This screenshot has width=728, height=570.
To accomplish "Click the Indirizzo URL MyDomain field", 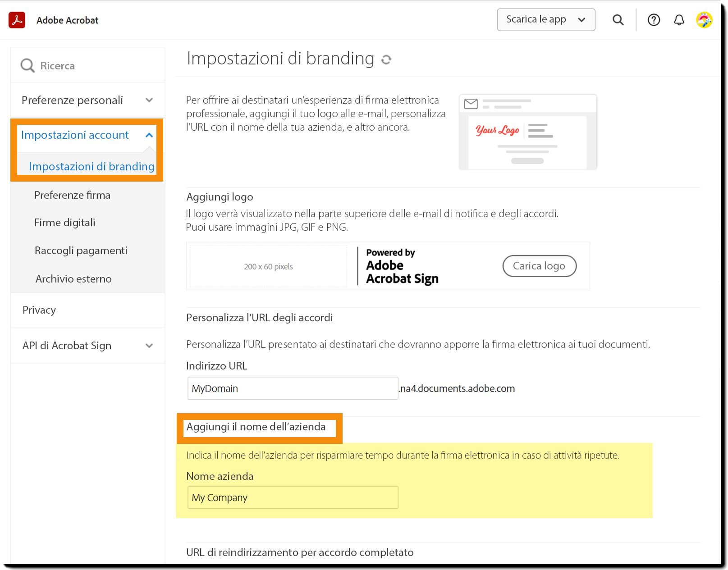I will (x=293, y=388).
